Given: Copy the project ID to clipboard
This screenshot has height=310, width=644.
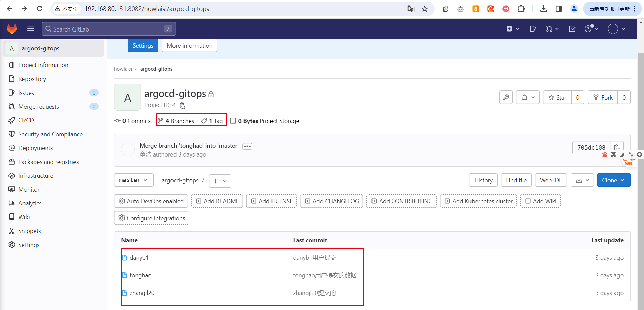Looking at the screenshot, I should click(182, 106).
